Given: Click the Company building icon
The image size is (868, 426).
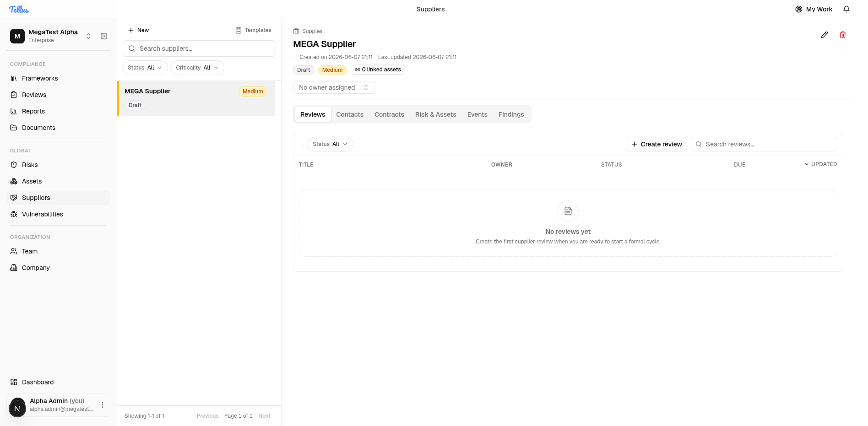Looking at the screenshot, I should click(14, 268).
